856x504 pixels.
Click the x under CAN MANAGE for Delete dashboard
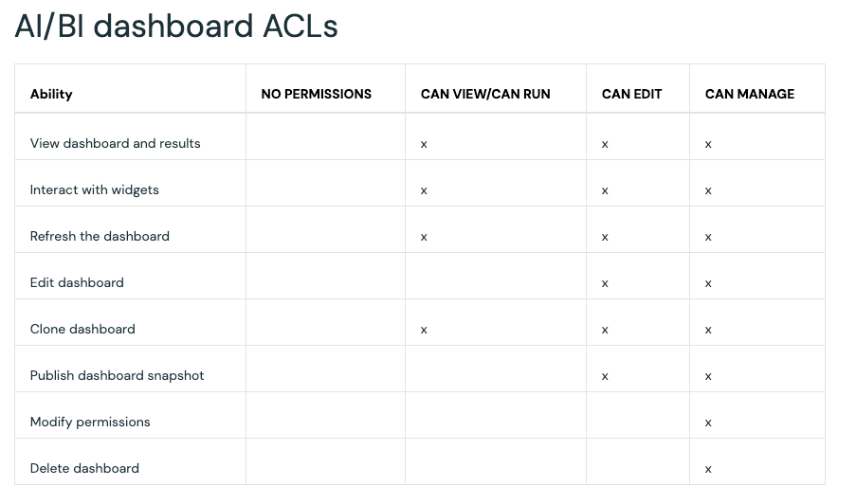click(x=708, y=470)
